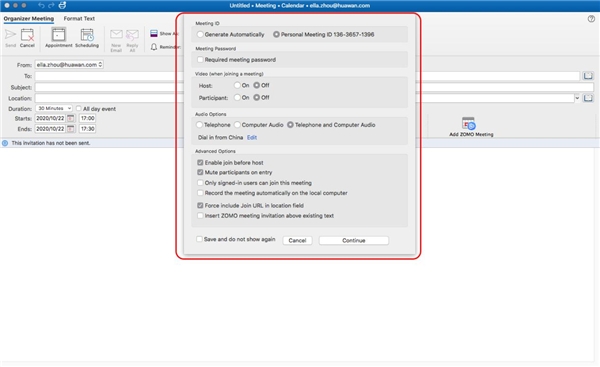Toggle Force include Join URL in location
Viewport: 600px width, 367px height.
tap(200, 206)
